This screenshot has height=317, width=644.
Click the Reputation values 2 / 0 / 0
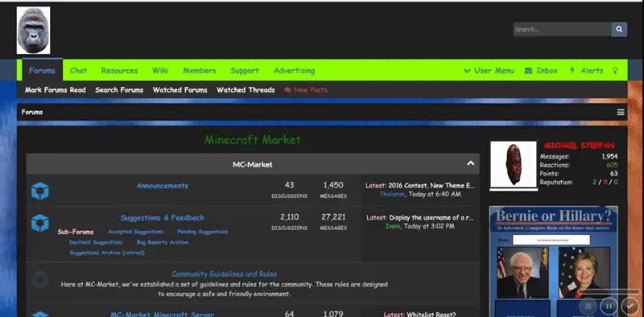coord(605,183)
